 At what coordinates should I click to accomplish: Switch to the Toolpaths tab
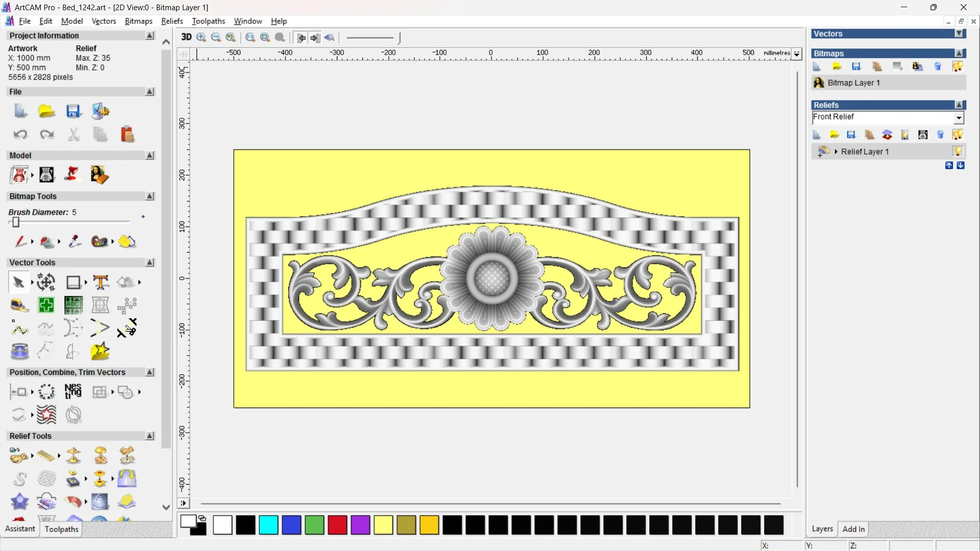[x=61, y=529]
